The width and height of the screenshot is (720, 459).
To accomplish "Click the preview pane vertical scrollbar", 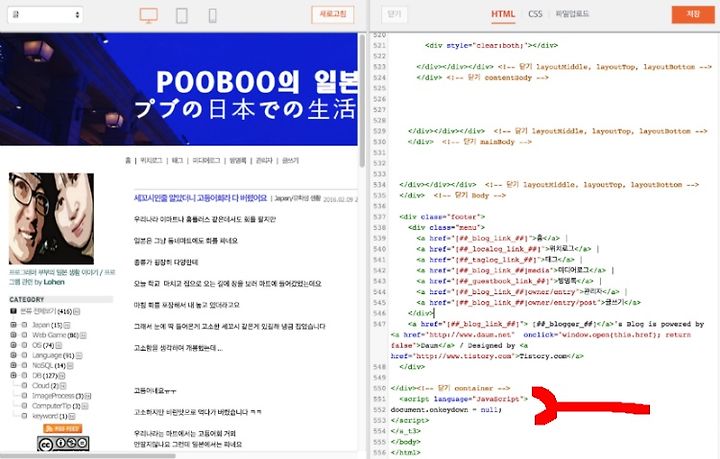I will [362, 101].
